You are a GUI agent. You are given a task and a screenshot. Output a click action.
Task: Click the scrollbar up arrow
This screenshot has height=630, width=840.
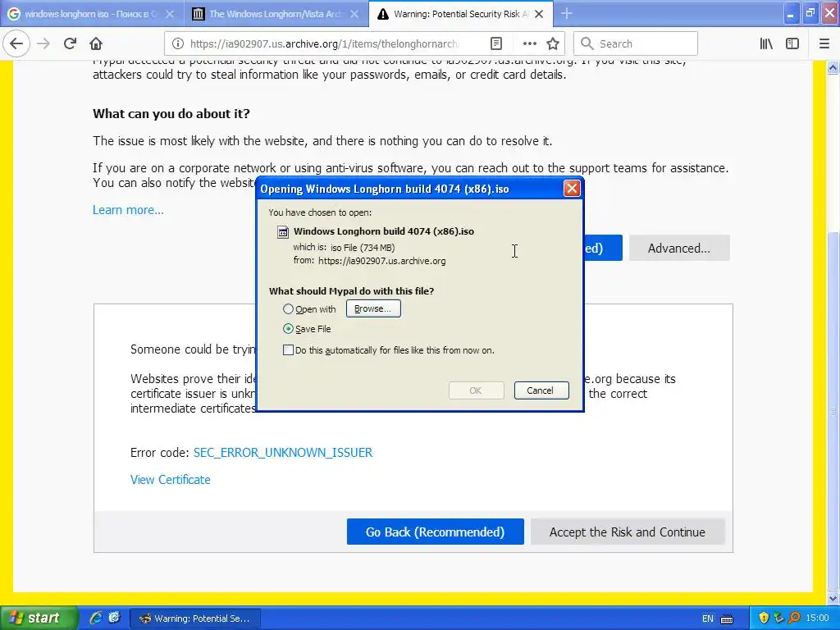coord(833,67)
